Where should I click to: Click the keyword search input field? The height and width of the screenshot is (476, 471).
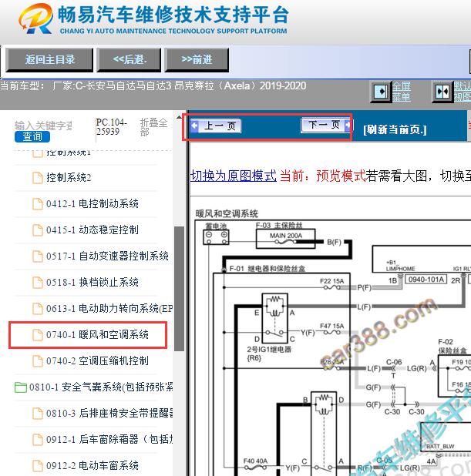[43, 126]
